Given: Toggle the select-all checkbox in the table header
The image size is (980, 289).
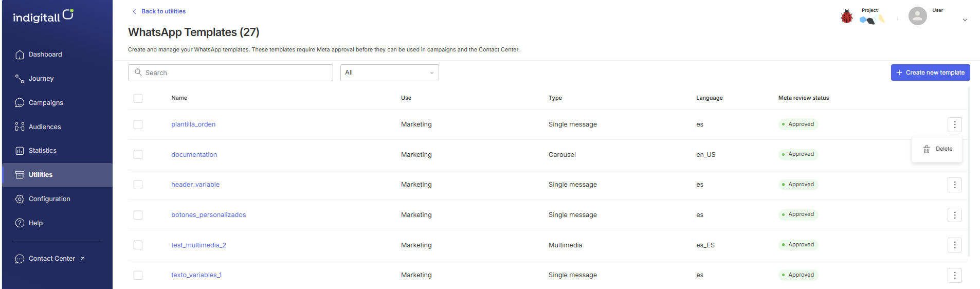Looking at the screenshot, I should (x=138, y=98).
